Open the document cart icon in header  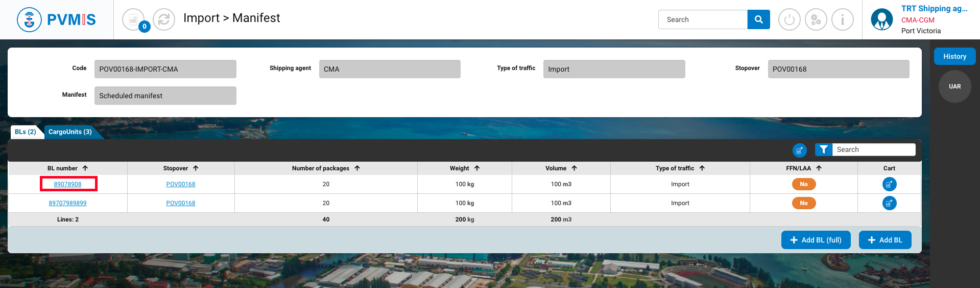(x=133, y=20)
